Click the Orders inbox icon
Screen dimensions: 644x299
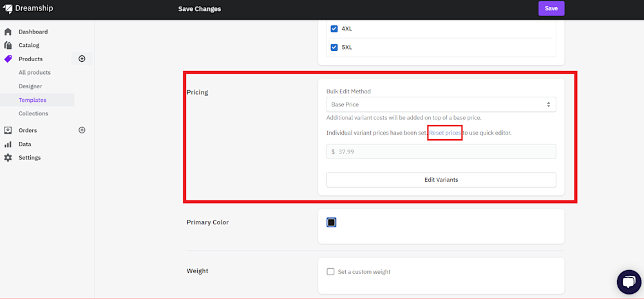click(8, 130)
